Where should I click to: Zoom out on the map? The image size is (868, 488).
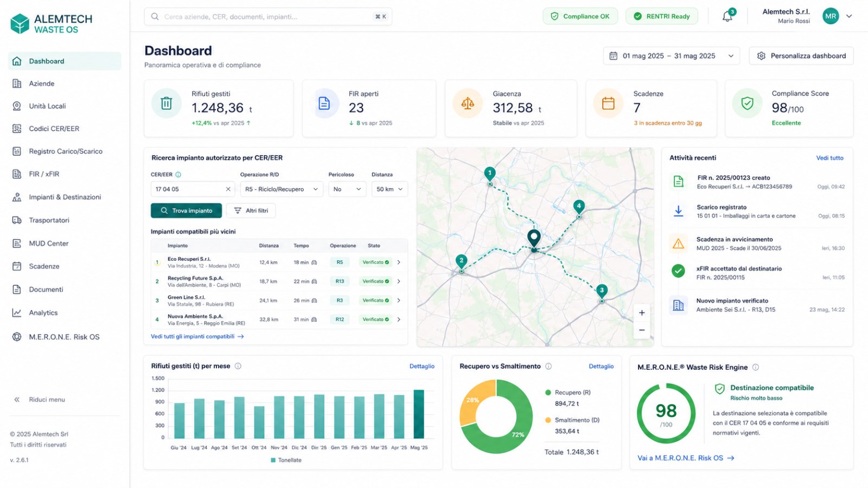[642, 330]
